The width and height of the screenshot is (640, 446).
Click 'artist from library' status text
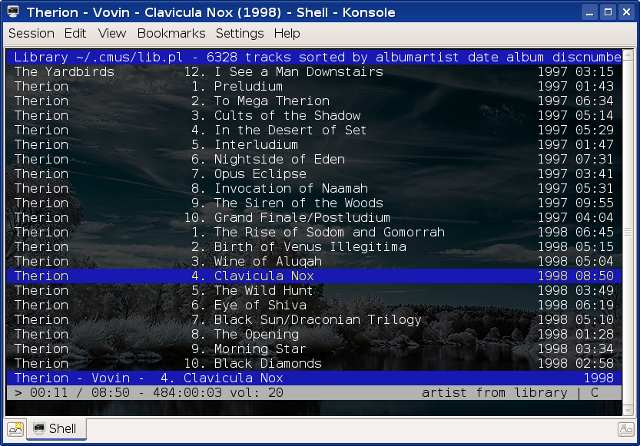pos(494,393)
